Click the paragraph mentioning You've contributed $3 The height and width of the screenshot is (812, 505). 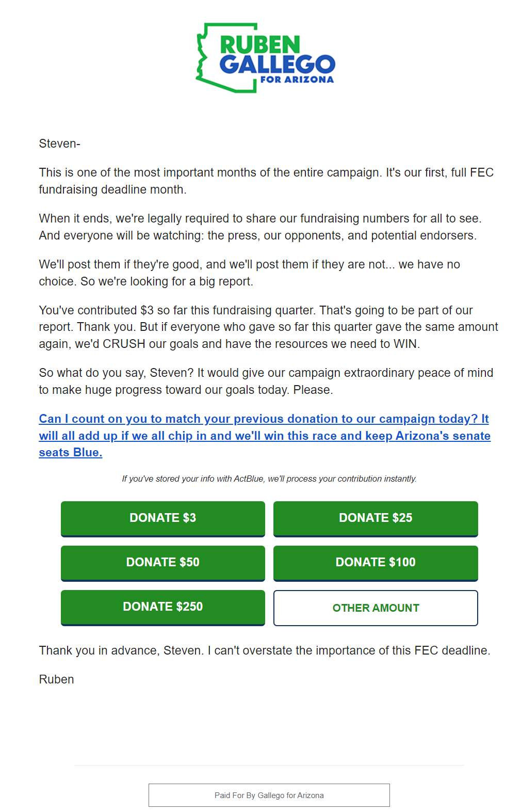(x=268, y=327)
